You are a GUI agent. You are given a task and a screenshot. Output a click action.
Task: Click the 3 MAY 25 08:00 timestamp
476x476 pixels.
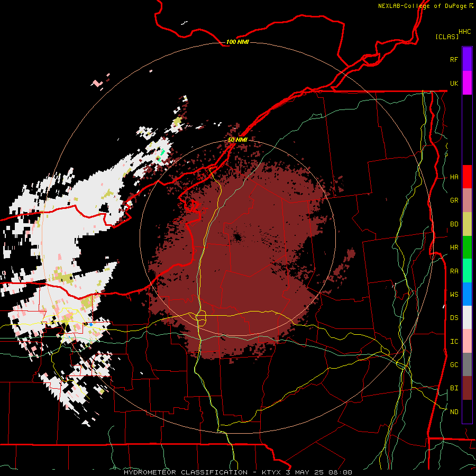319,472
